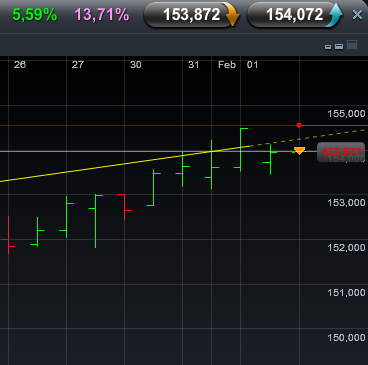Screen dimensions: 368x365
Task: Click the current price label 153,972
Action: click(341, 152)
